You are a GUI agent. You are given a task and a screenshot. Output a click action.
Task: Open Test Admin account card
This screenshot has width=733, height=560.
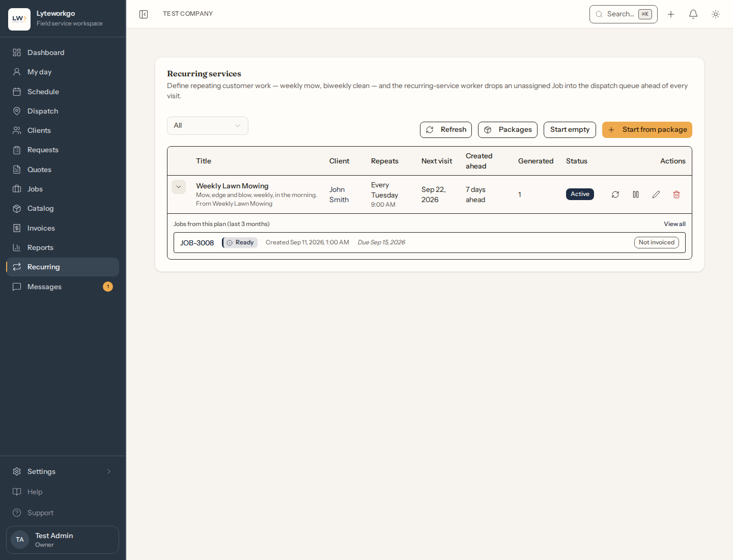(63, 540)
